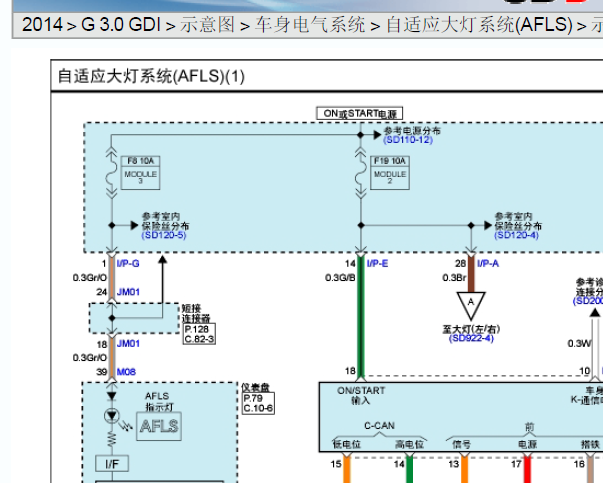Image resolution: width=603 pixels, height=483 pixels.
Task: Select the AFLS 指示灯 label
Action: (159, 401)
